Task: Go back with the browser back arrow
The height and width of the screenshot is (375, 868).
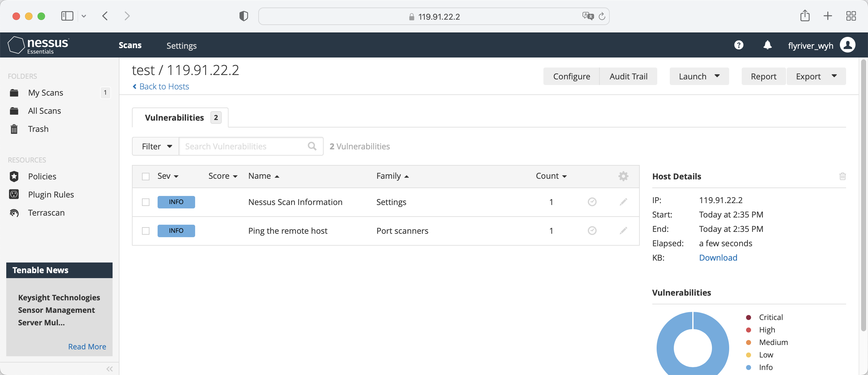Action: click(105, 16)
